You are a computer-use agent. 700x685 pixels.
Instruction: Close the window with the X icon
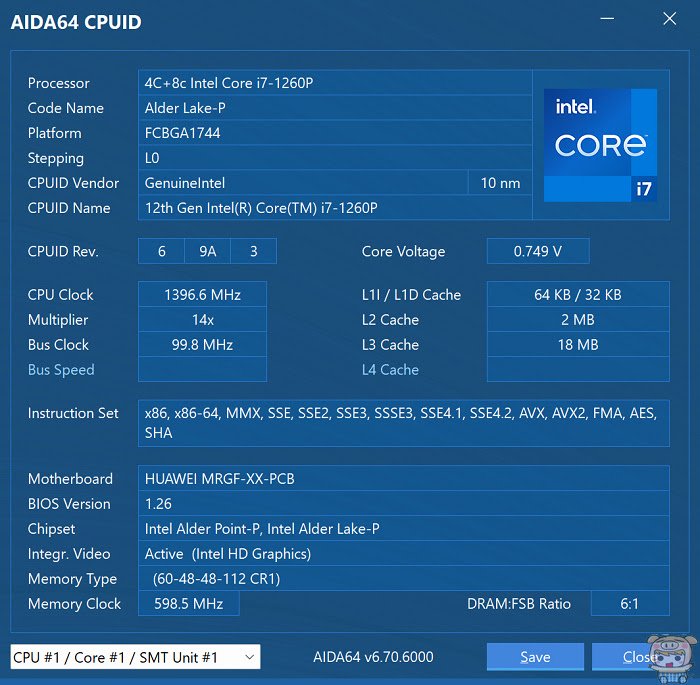pyautogui.click(x=669, y=19)
